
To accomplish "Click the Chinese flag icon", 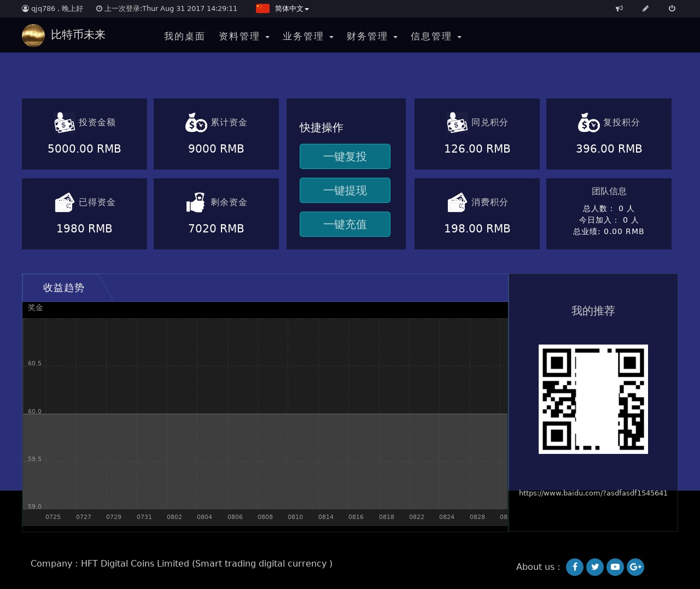I will coord(262,9).
